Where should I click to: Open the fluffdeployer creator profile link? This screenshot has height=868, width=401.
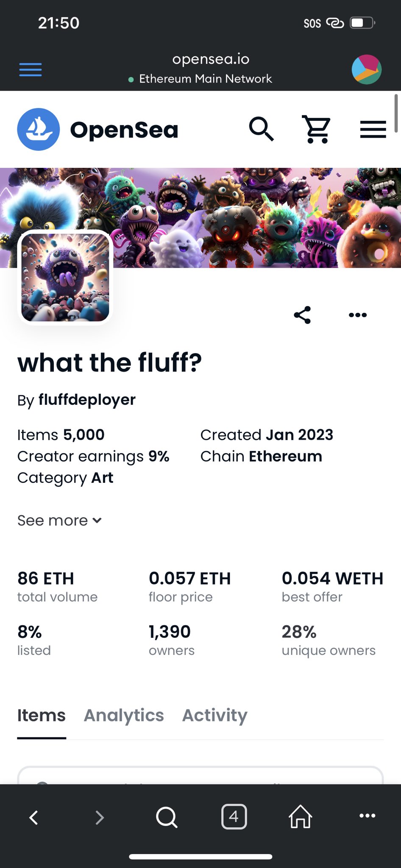tap(87, 400)
